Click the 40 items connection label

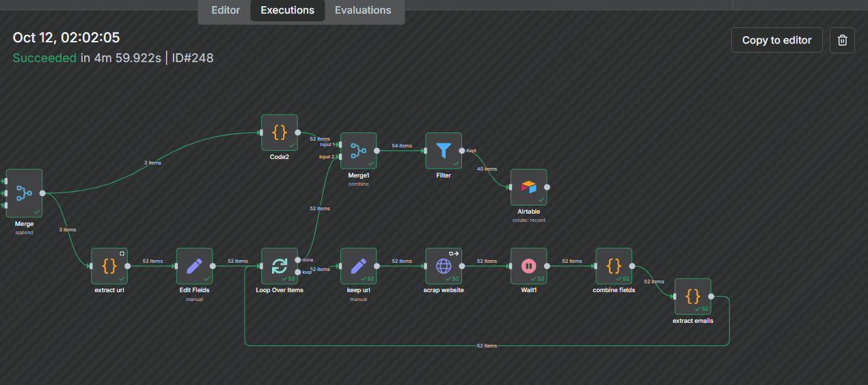[x=487, y=169]
